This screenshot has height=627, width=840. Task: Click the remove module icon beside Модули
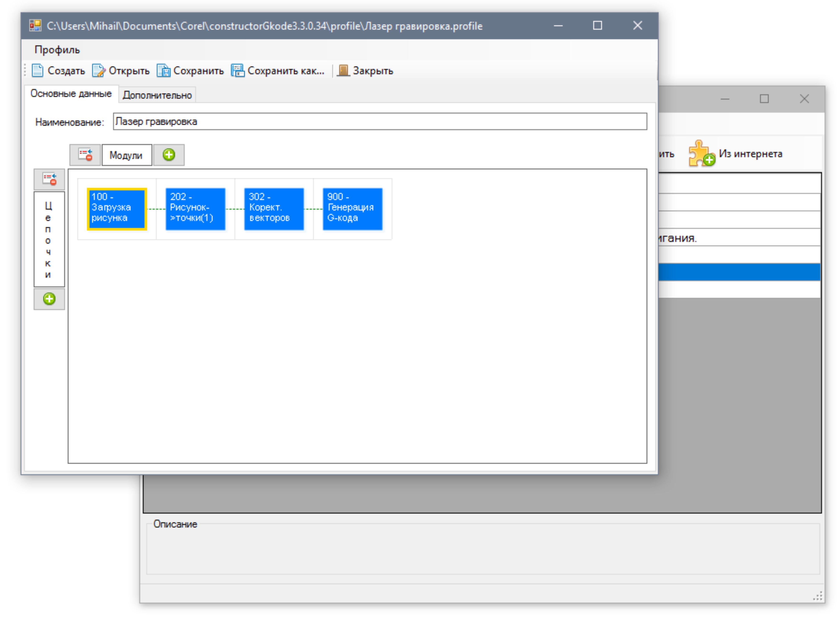tap(85, 155)
